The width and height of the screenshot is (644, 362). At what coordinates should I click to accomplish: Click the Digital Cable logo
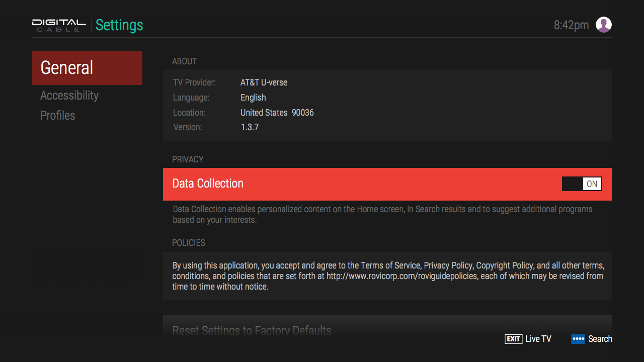[58, 25]
